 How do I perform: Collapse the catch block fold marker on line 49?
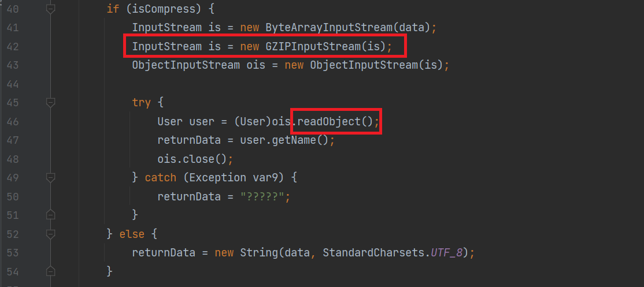pos(51,177)
